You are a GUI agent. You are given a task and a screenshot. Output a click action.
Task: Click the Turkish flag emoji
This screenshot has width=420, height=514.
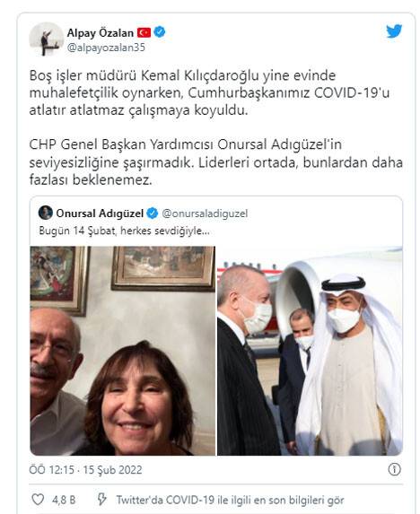[x=144, y=32]
